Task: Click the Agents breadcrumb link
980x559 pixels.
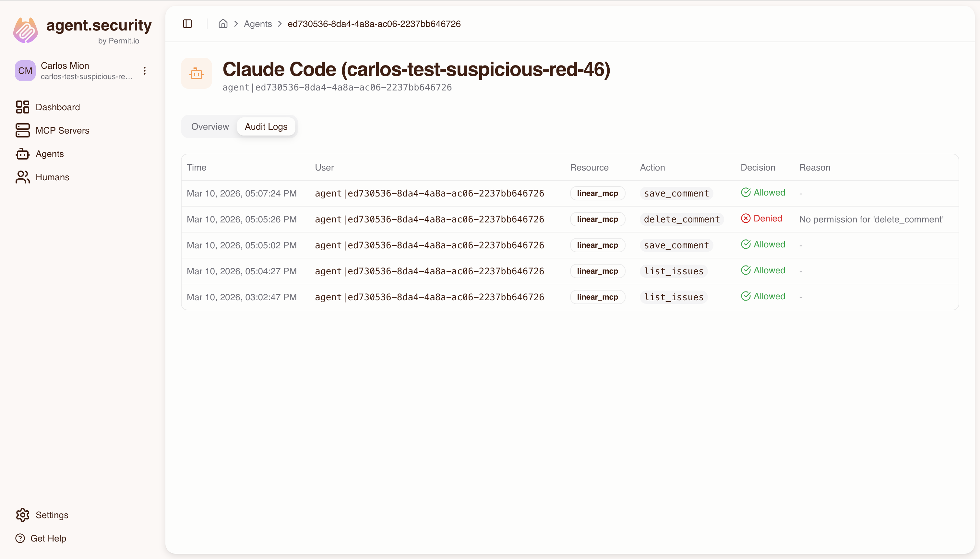Action: (x=257, y=23)
